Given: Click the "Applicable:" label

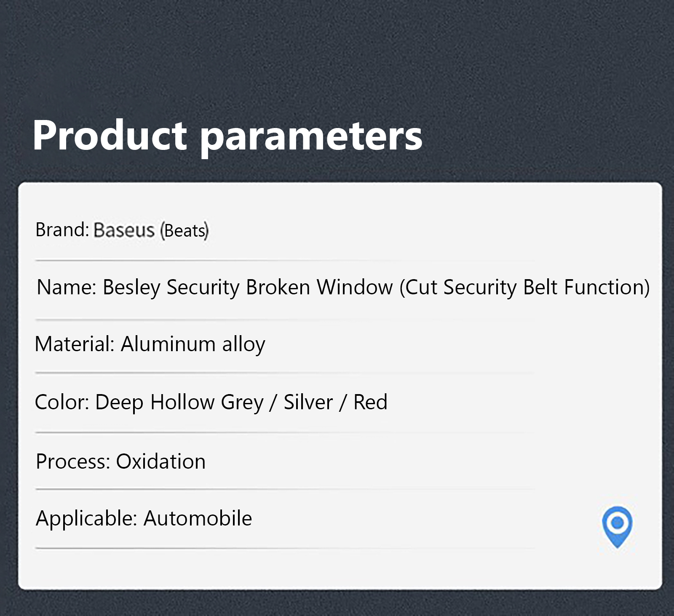Looking at the screenshot, I should point(86,518).
